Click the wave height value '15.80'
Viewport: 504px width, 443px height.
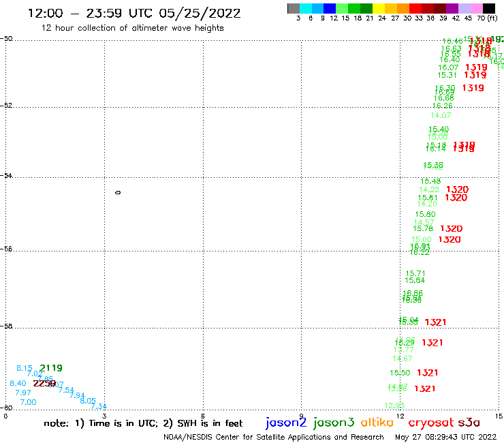point(425,214)
